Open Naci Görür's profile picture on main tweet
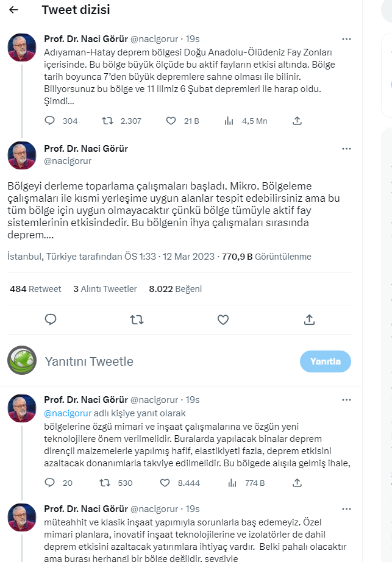This screenshot has height=562, width=392. pos(21,155)
